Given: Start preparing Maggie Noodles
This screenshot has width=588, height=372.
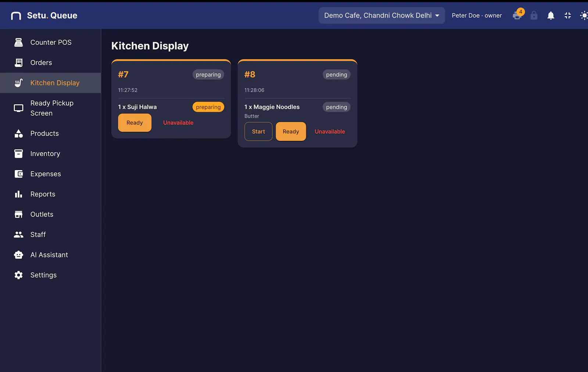Looking at the screenshot, I should 258,131.
